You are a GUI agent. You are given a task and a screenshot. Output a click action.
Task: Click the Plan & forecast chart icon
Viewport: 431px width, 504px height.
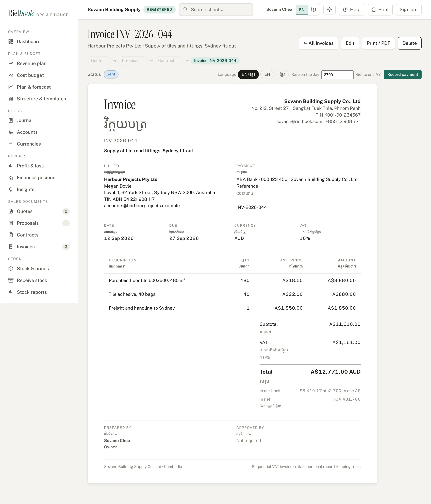pos(11,87)
